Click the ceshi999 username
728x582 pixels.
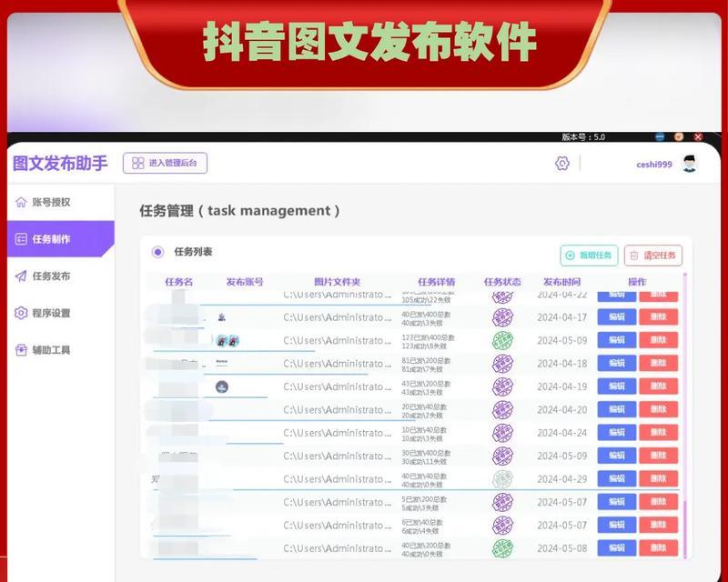[x=654, y=165]
